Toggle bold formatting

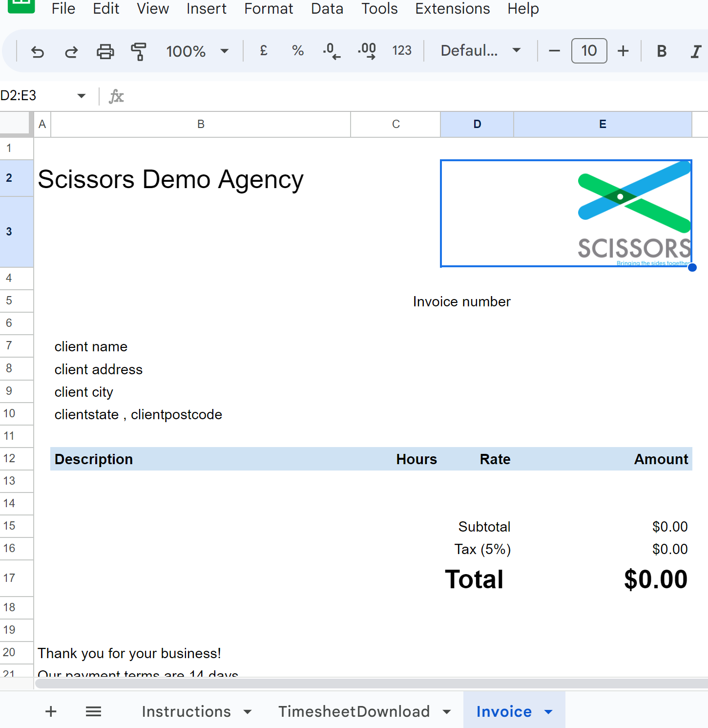(x=662, y=51)
